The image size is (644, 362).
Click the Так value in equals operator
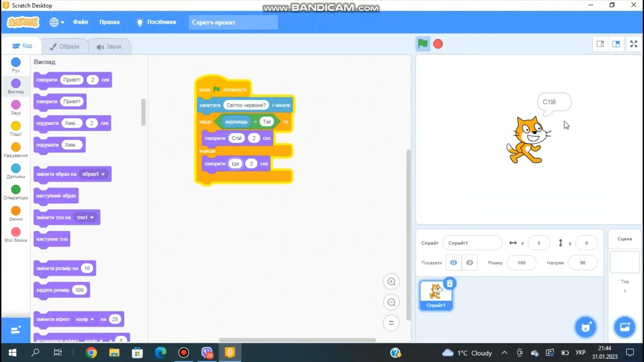click(x=267, y=122)
